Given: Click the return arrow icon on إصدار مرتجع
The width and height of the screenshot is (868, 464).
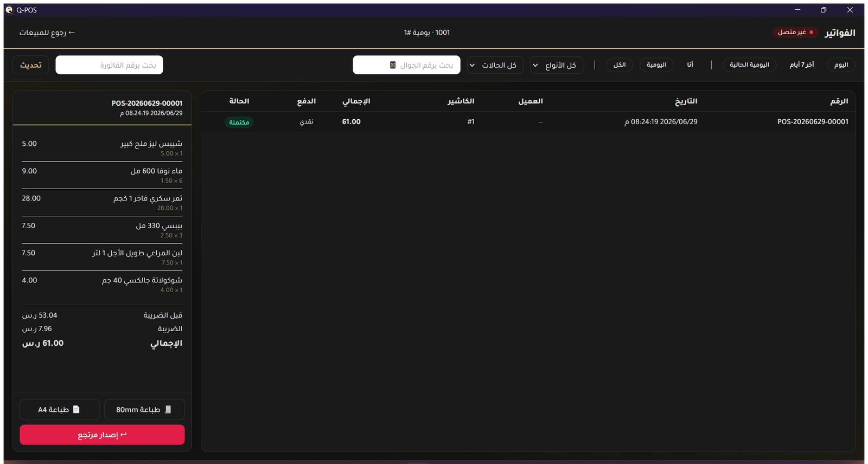Looking at the screenshot, I should coord(124,434).
